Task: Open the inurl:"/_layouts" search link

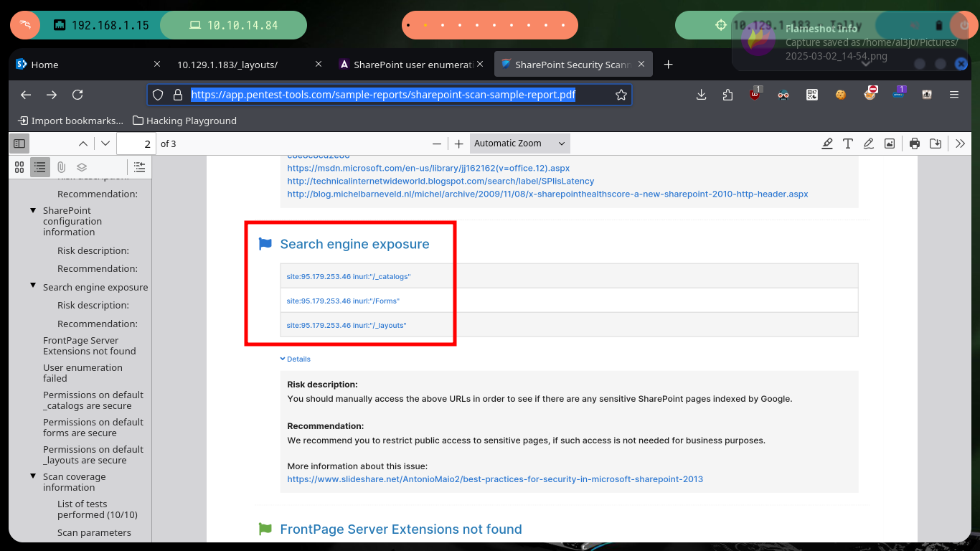Action: 347,325
